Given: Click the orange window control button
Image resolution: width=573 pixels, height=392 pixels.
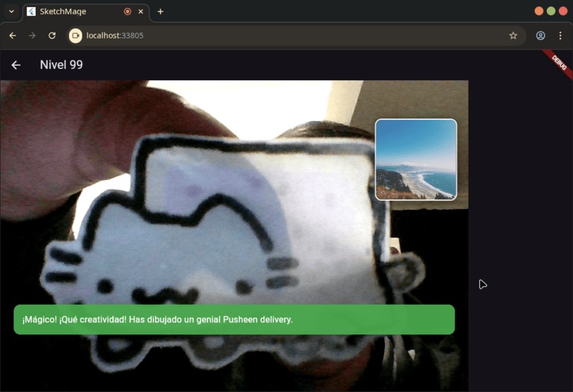Looking at the screenshot, I should click(x=539, y=11).
